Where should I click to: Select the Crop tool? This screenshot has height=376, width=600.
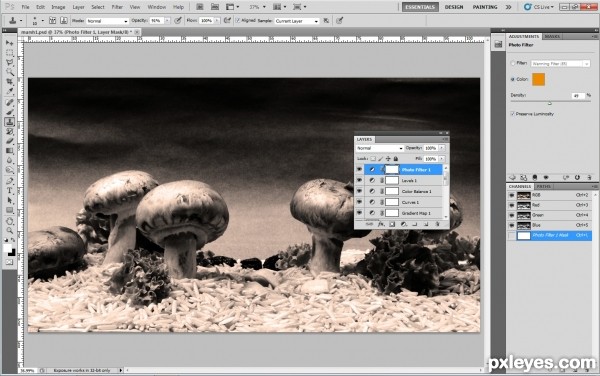10,82
